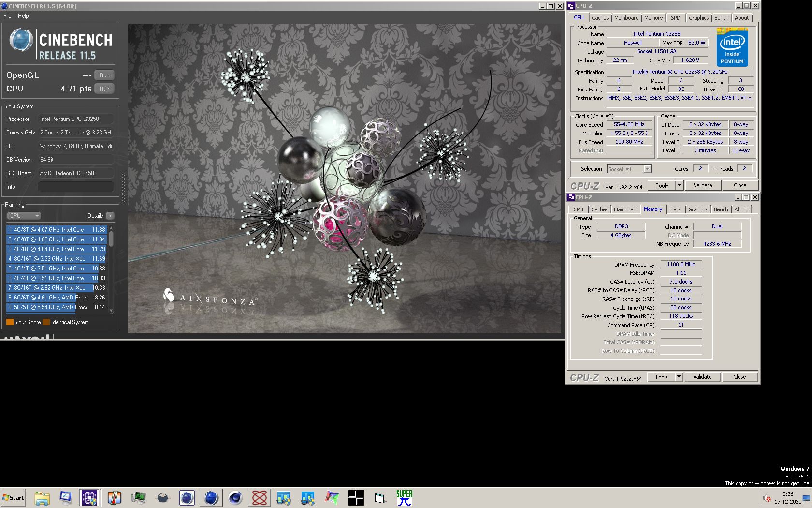Image resolution: width=812 pixels, height=508 pixels.
Task: Open Bench tab in top CPU-Z
Action: pyautogui.click(x=722, y=18)
